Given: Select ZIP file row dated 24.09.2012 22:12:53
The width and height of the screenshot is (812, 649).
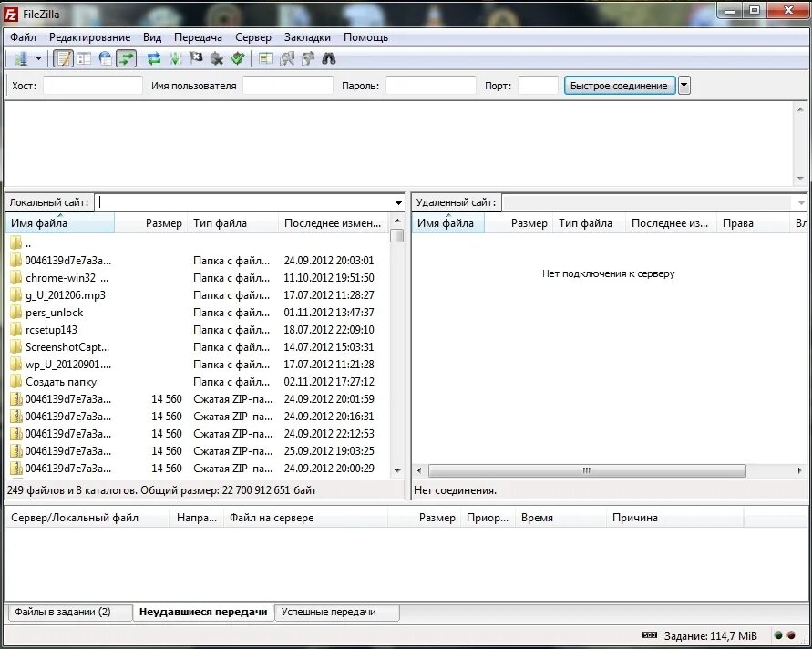Looking at the screenshot, I should [197, 434].
